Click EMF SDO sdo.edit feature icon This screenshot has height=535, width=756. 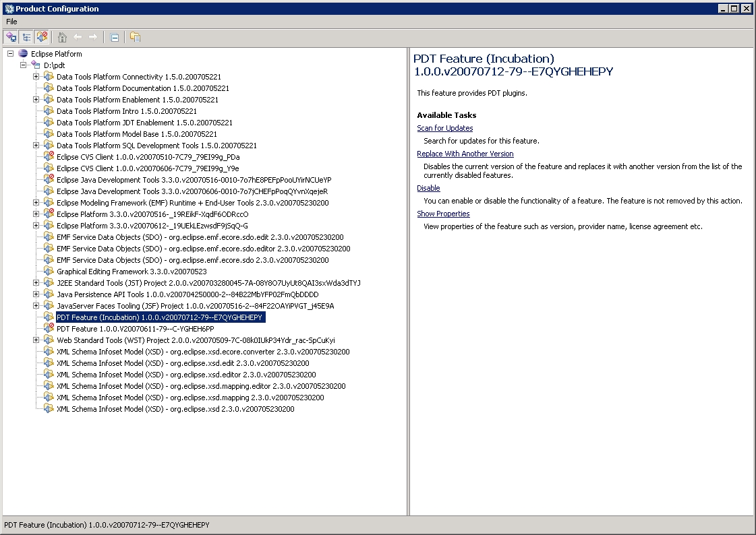[49, 237]
